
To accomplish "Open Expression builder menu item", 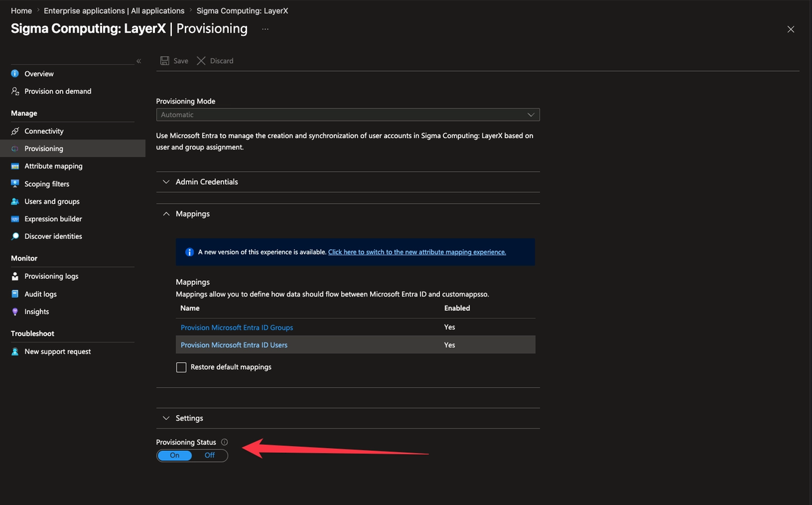I will point(53,219).
